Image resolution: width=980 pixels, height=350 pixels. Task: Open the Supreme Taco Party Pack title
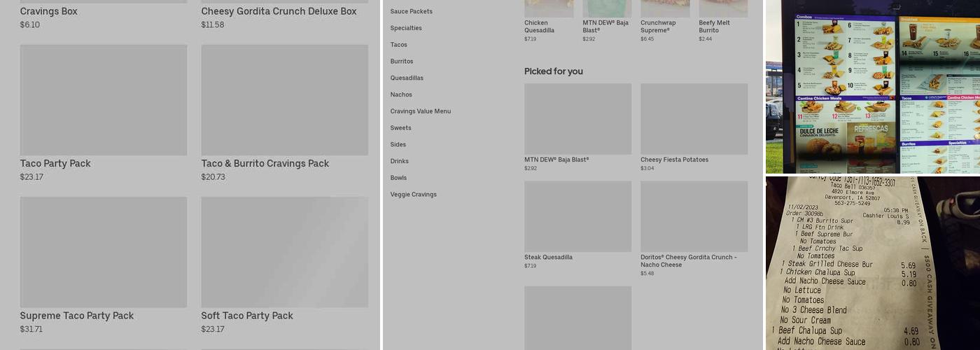[77, 316]
